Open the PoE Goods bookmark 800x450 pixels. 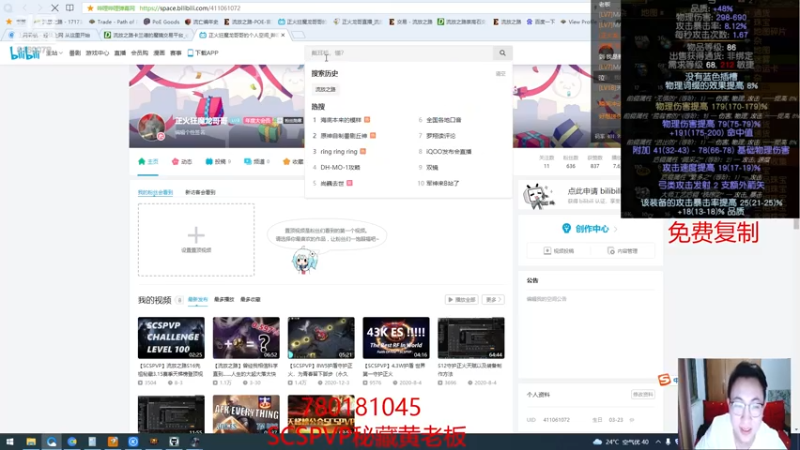[x=161, y=22]
